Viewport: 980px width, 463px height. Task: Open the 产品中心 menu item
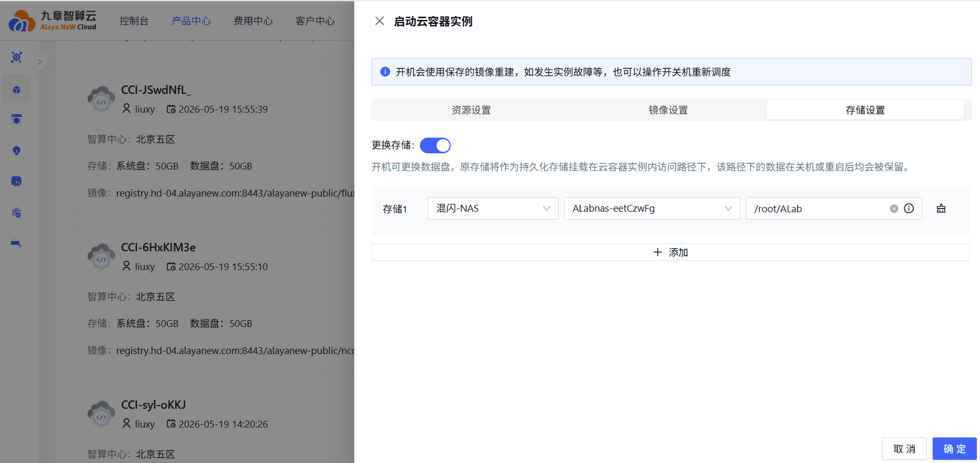(x=191, y=21)
